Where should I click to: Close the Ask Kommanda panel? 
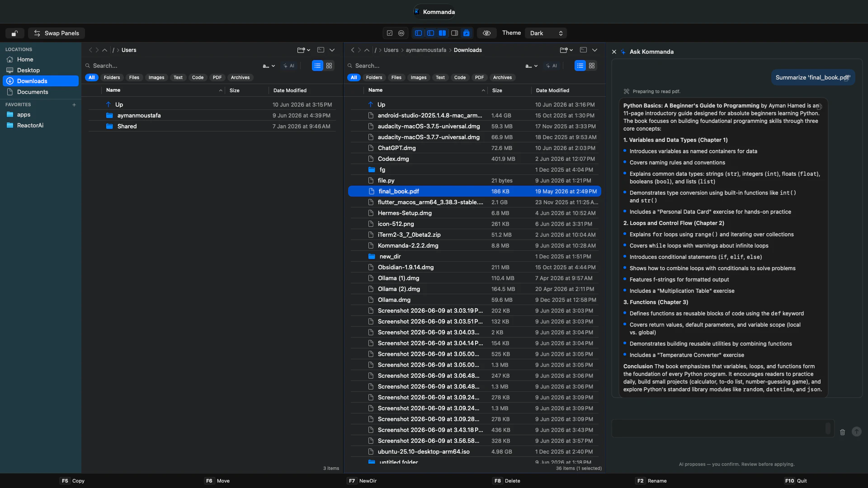614,52
